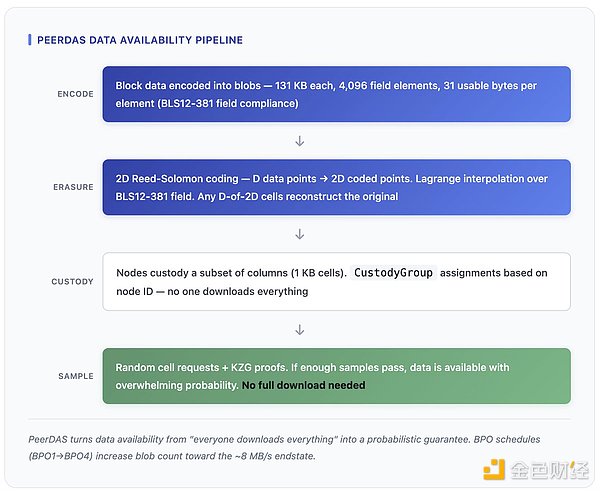The height and width of the screenshot is (491, 600).
Task: Click the white custody nodes box
Action: coord(336,281)
